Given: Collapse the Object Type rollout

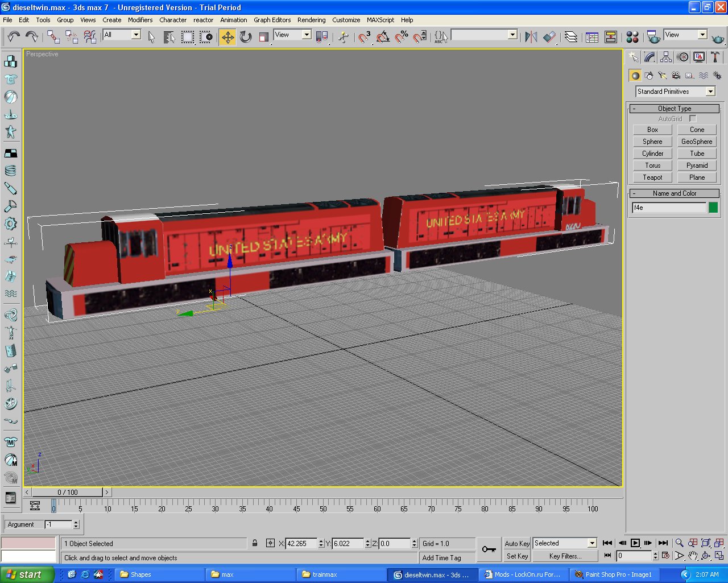Looking at the screenshot, I should [x=675, y=109].
